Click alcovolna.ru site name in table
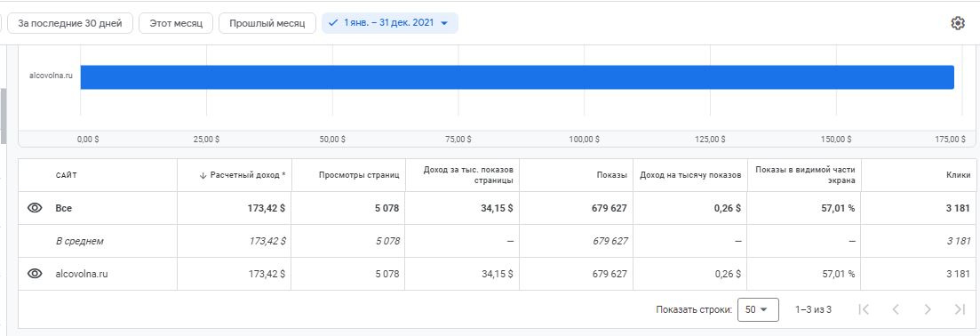Screen dimensions: 980x336 coord(82,274)
